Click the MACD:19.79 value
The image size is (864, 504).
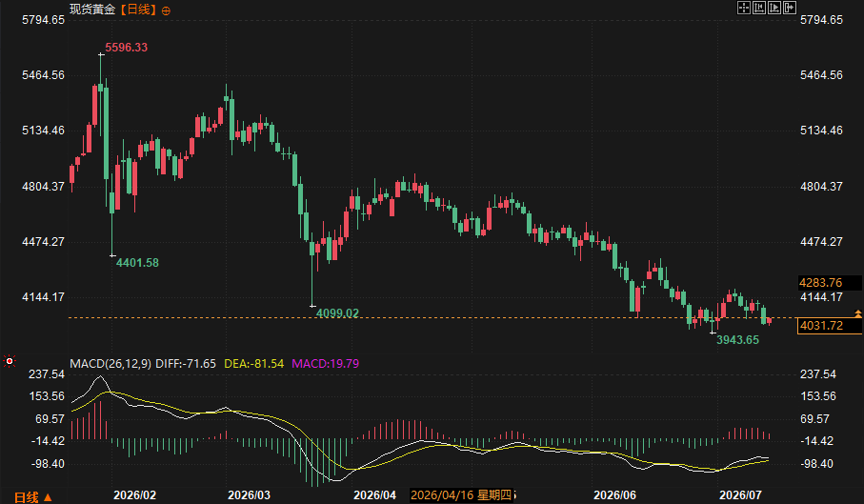click(x=325, y=364)
